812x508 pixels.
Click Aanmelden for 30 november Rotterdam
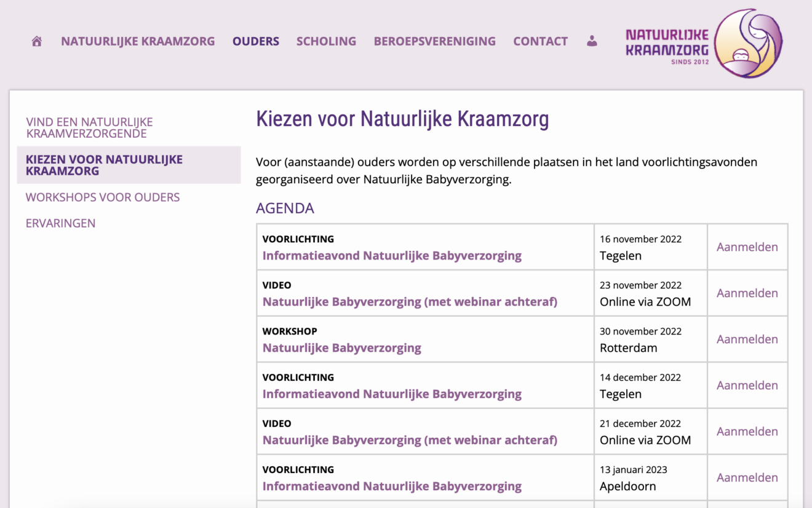coord(747,339)
